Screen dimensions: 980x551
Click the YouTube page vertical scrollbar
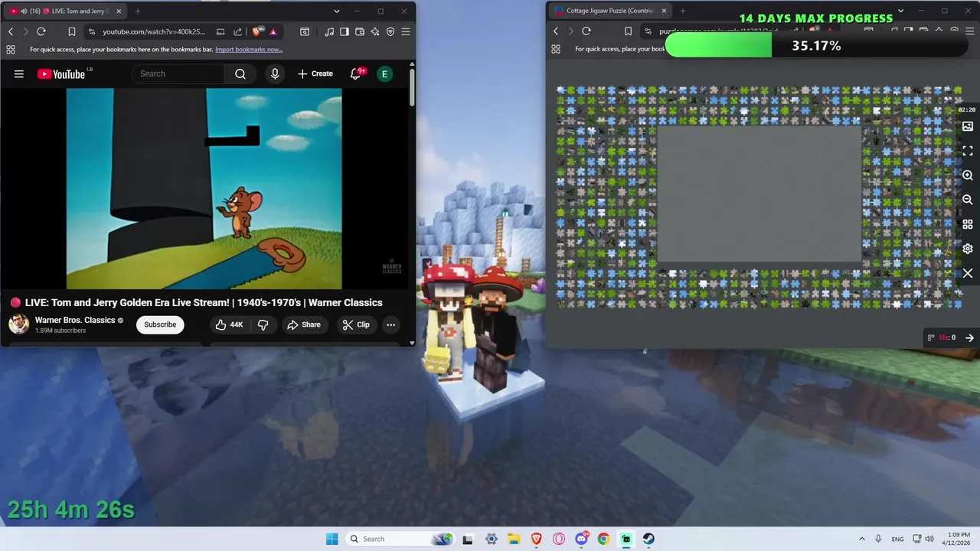[x=412, y=88]
